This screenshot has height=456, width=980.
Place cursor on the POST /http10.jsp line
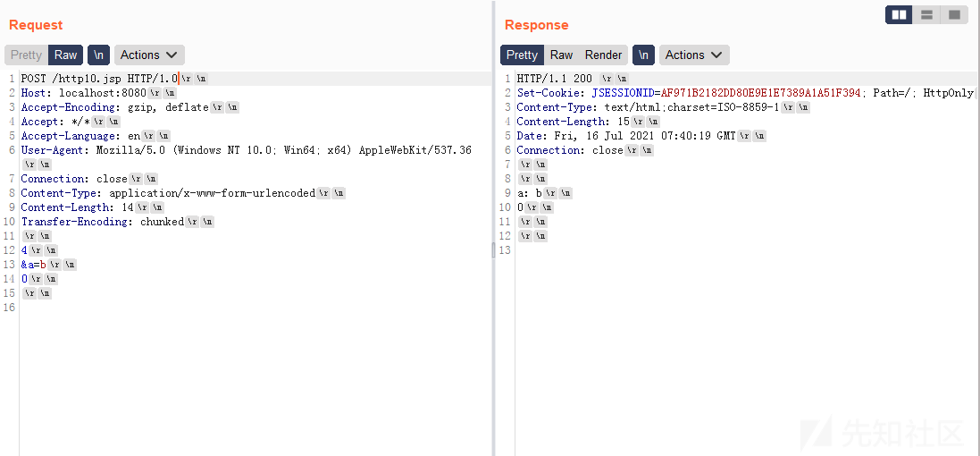255,79
